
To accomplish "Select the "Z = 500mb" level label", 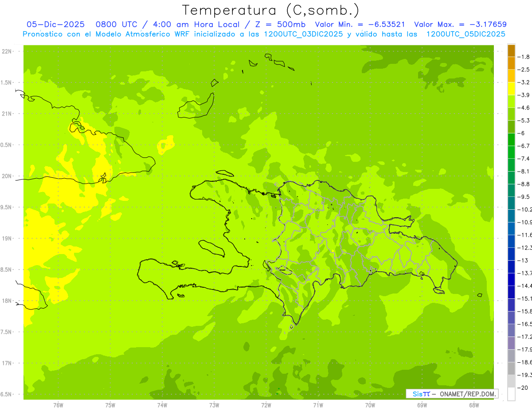I will pos(280,25).
